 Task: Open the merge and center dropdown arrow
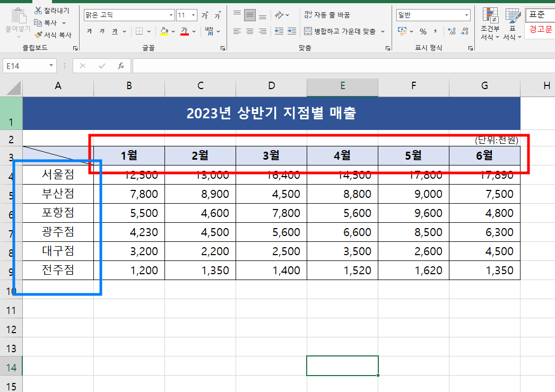coord(383,31)
